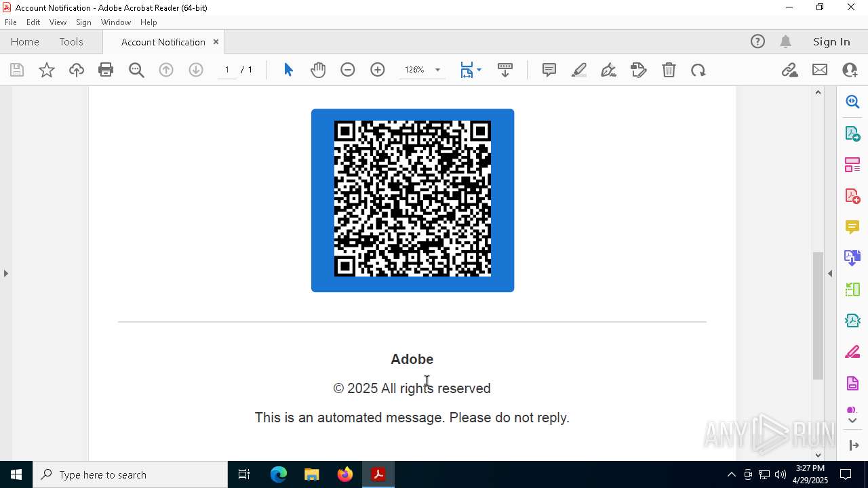Open the yellow Comment sidebar tool
868x488 pixels.
coord(852,227)
